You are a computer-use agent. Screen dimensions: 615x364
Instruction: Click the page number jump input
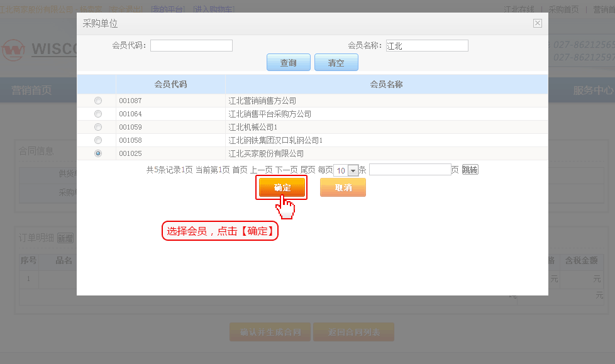[409, 170]
